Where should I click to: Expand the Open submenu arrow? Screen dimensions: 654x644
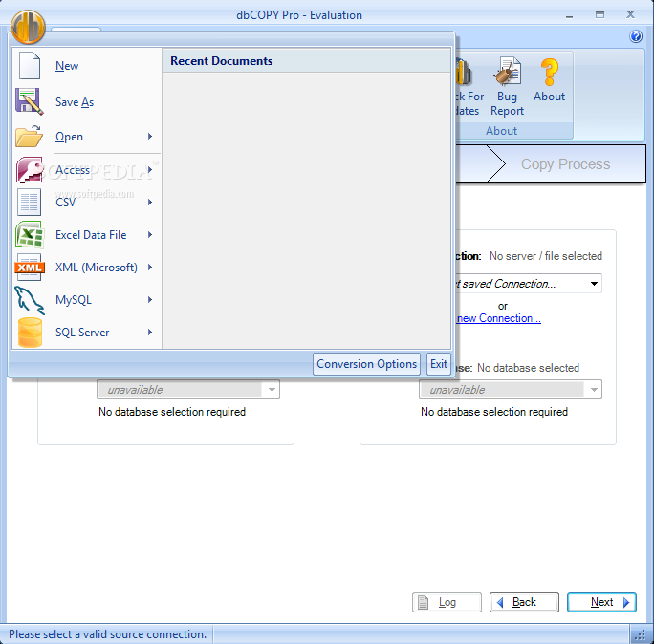(150, 137)
